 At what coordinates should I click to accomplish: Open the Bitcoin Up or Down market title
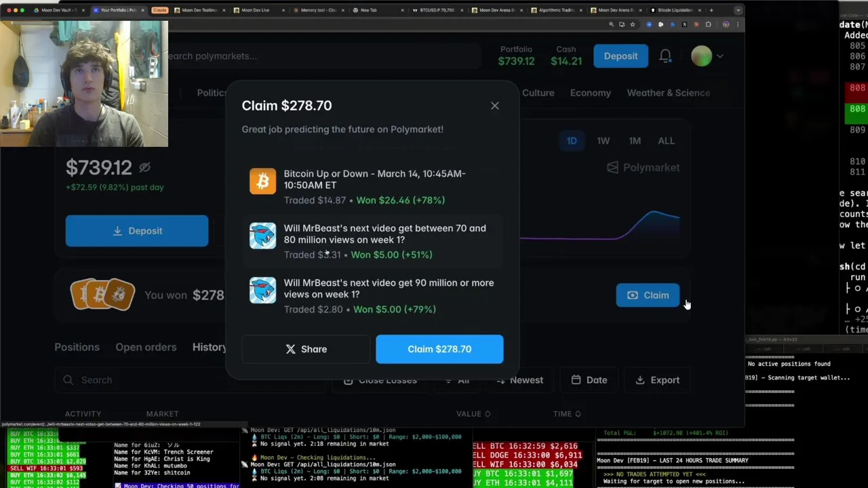coord(374,179)
